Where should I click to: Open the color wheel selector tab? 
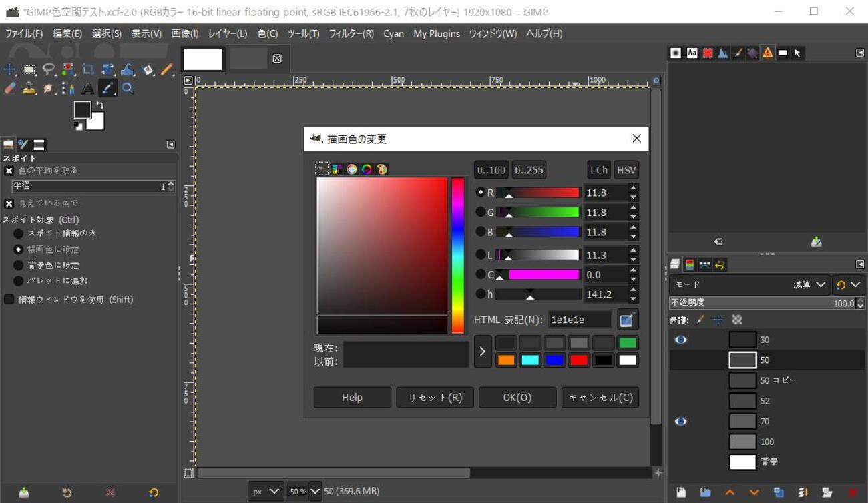367,169
